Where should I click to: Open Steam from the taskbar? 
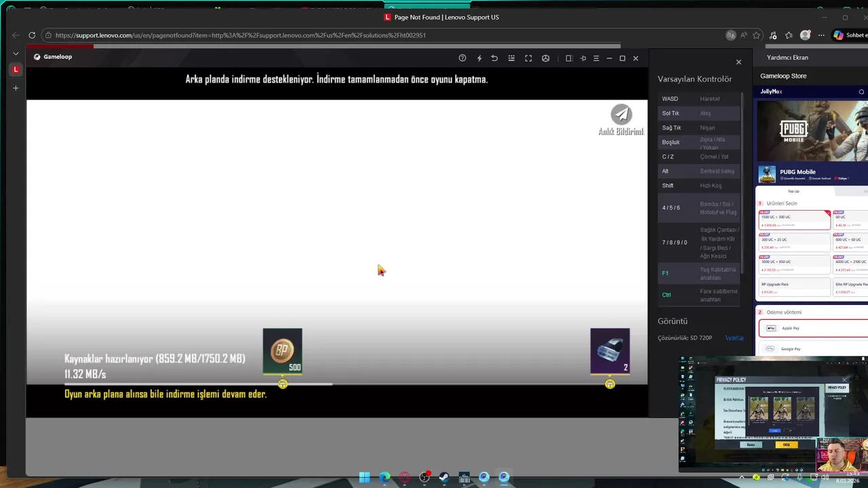point(444,477)
